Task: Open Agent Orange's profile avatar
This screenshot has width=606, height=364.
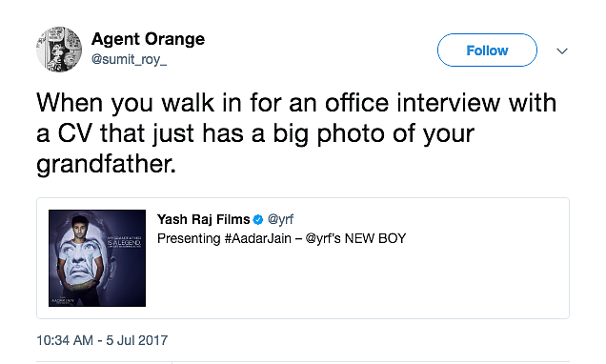Action: tap(59, 50)
